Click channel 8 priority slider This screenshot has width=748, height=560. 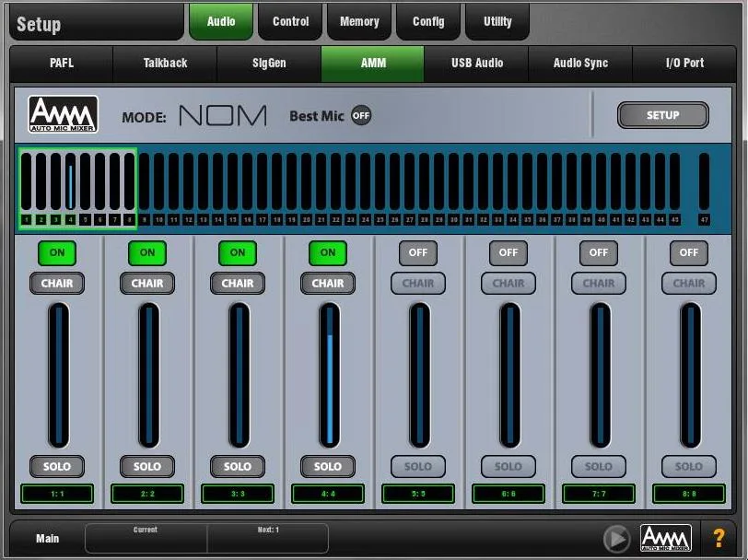tap(690, 375)
